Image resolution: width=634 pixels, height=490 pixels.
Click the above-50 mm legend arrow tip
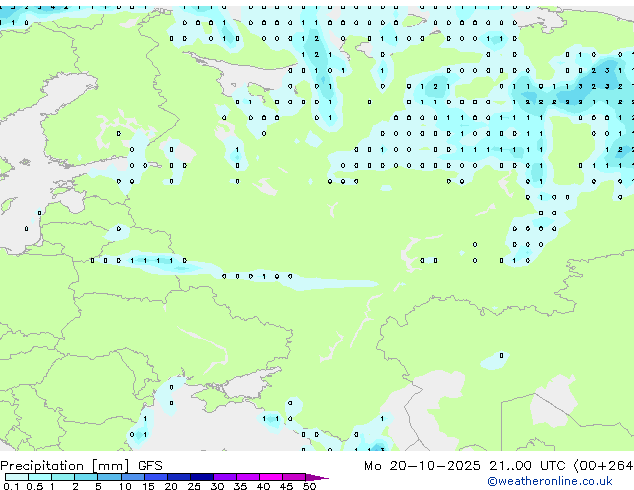click(317, 478)
